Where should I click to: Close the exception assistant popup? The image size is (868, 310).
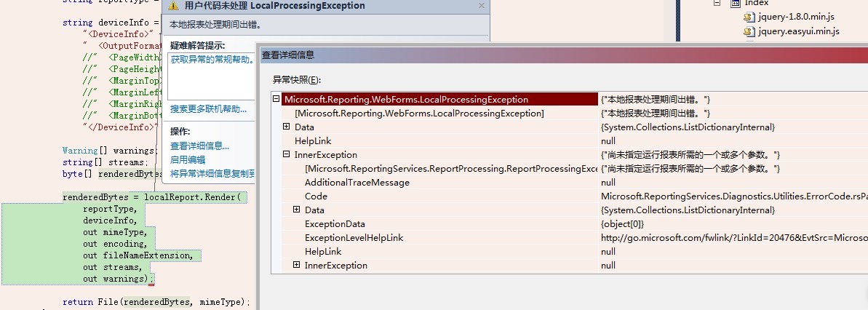(x=481, y=6)
